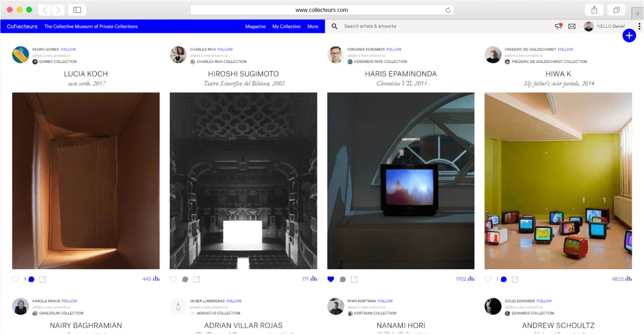The image size is (644, 335).
Task: Open the Edwards Collection link
Action: (533, 313)
